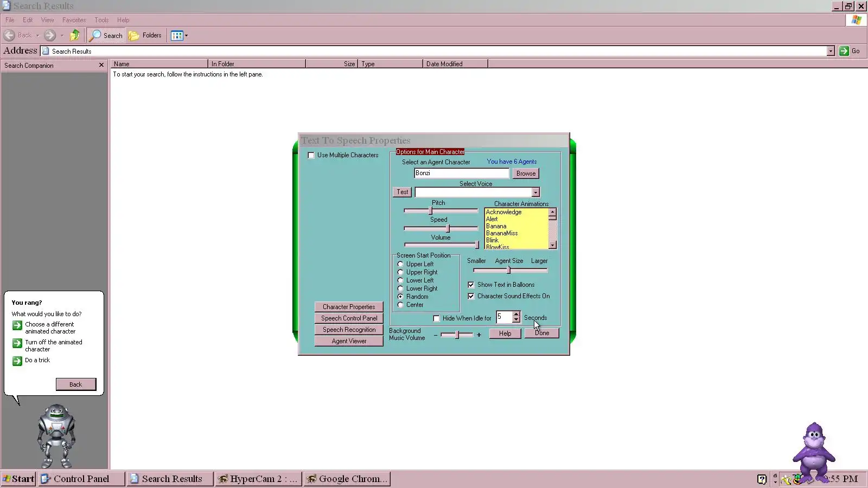Viewport: 868px width, 488px height.
Task: Click the agent character name field
Action: click(x=462, y=174)
